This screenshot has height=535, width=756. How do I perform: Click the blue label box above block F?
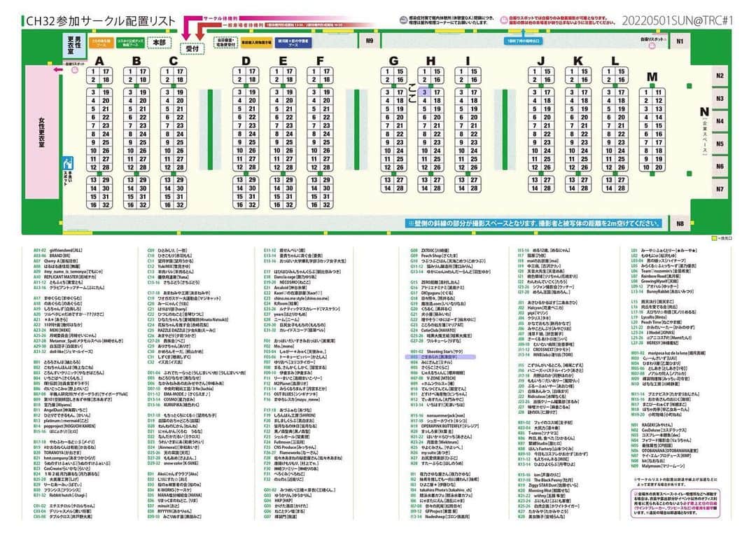pyautogui.click(x=293, y=43)
